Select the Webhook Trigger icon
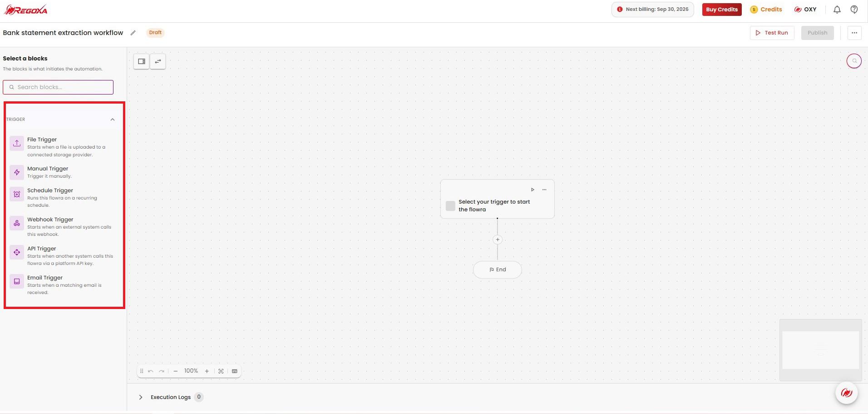The width and height of the screenshot is (868, 414). point(17,223)
